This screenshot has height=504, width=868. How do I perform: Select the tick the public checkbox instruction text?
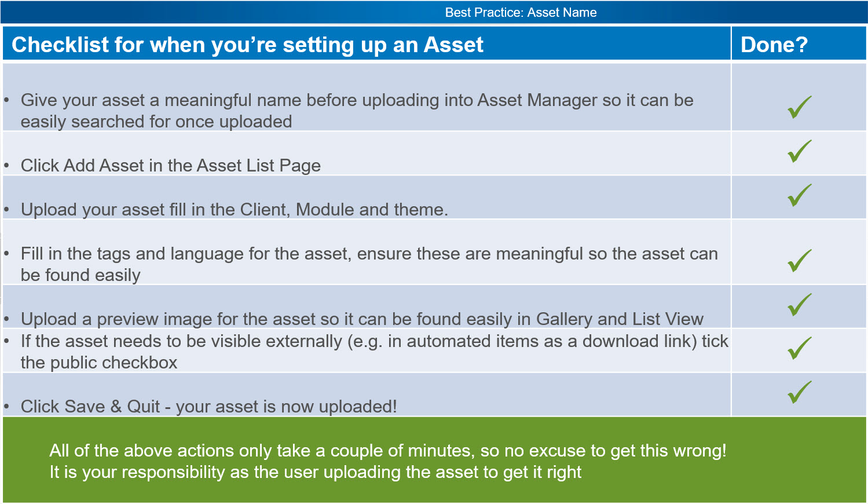click(374, 352)
